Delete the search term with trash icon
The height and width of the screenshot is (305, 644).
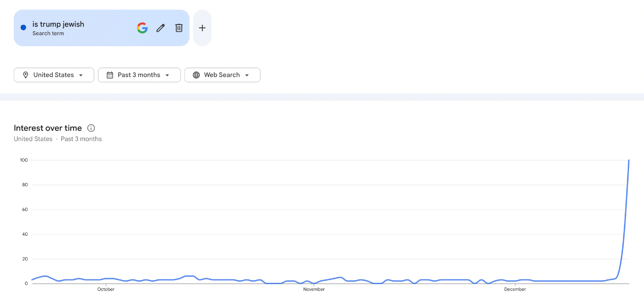(179, 28)
